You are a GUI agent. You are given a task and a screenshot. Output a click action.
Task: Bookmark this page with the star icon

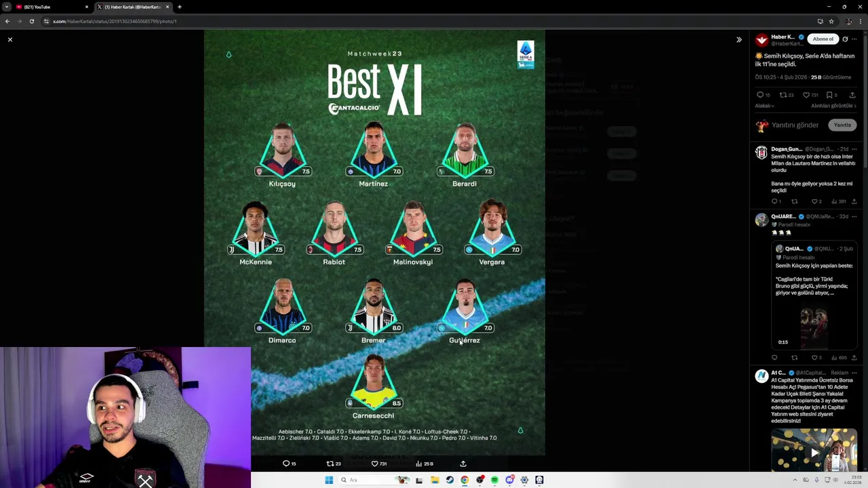click(x=831, y=21)
